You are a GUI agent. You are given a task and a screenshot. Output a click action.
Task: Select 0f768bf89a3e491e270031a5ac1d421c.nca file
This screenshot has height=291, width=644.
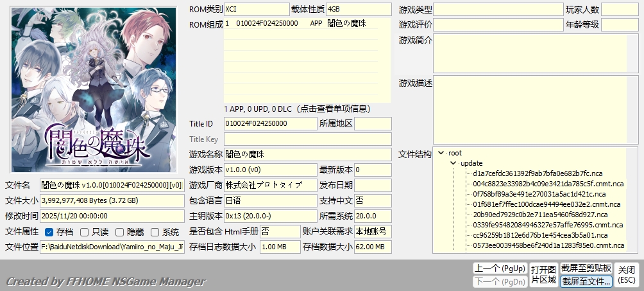tap(539, 194)
